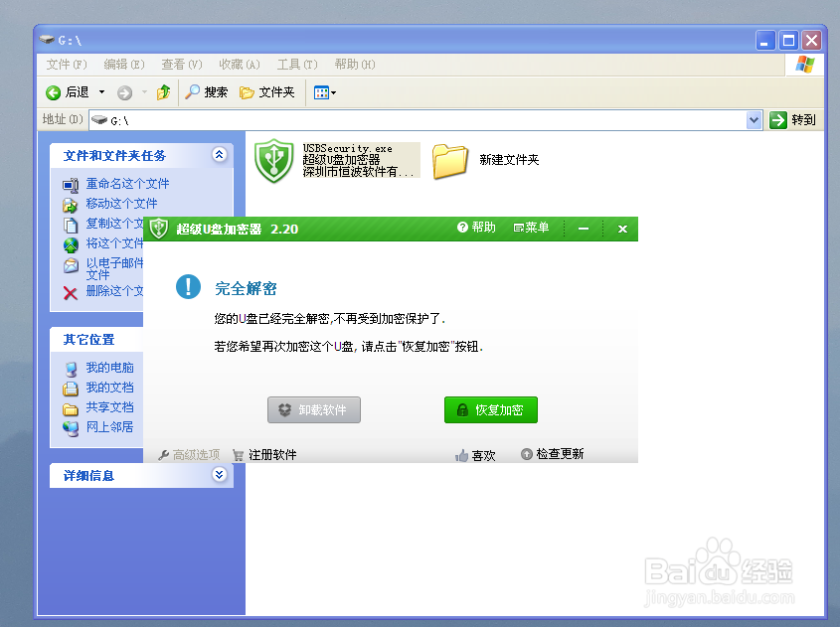
Task: Open the 工具 menu
Action: pyautogui.click(x=295, y=64)
